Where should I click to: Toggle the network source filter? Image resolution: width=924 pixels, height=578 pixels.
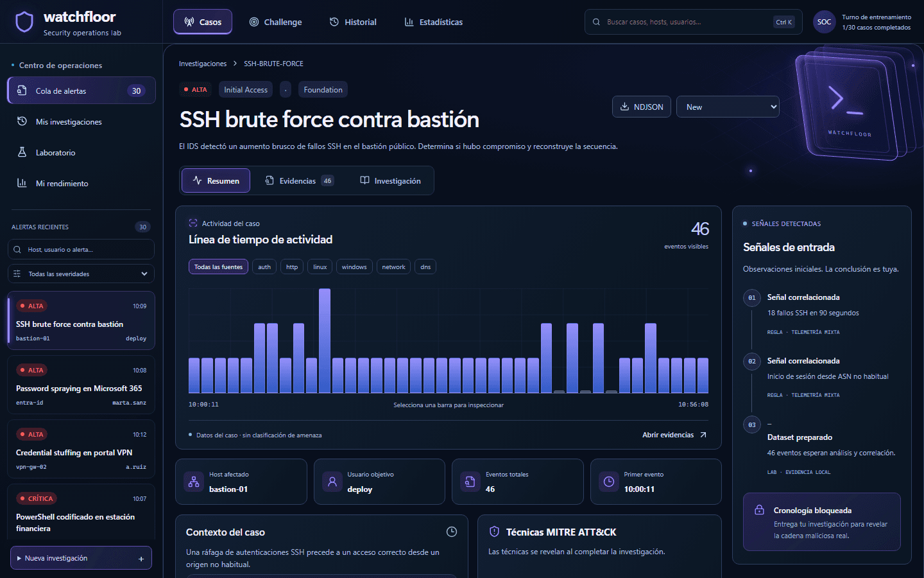(393, 267)
